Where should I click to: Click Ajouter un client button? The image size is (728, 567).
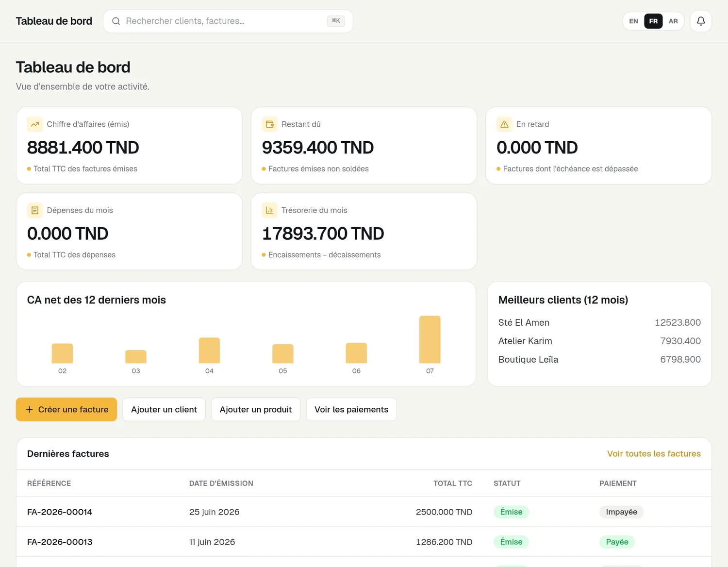[x=164, y=410]
